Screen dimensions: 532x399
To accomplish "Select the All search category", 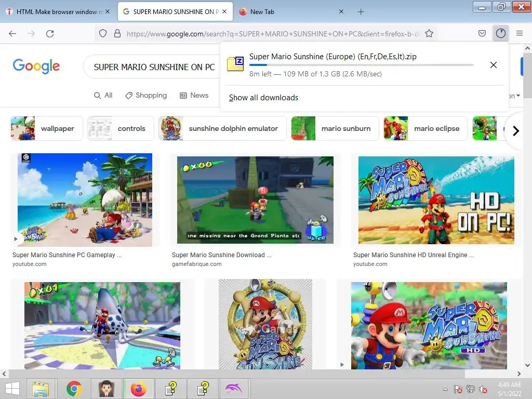I will 103,96.
